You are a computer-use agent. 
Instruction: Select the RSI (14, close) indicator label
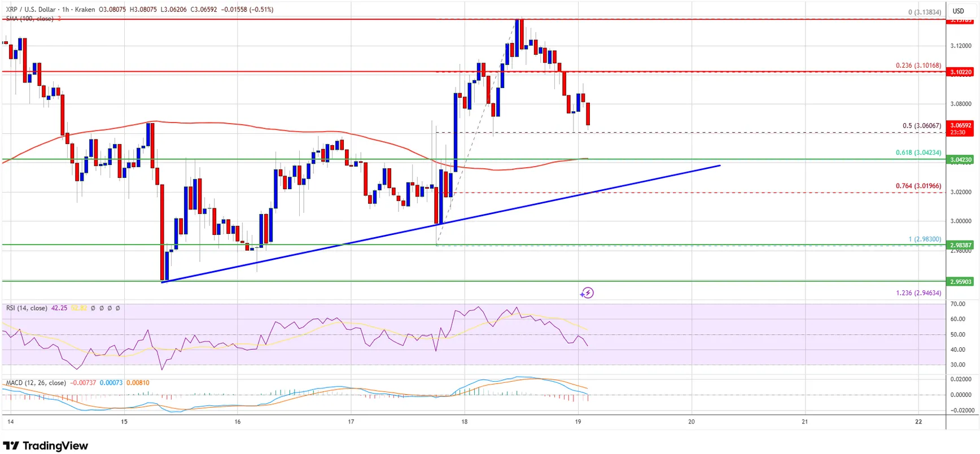click(27, 308)
